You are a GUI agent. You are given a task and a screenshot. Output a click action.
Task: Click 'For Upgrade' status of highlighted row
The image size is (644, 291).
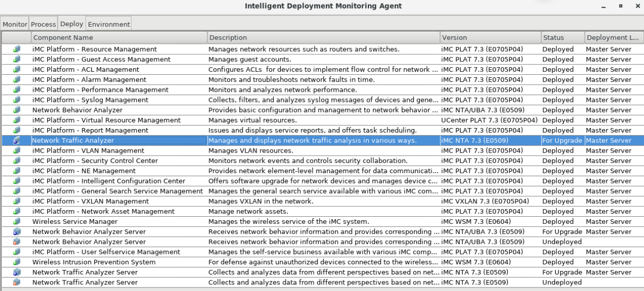click(x=562, y=140)
